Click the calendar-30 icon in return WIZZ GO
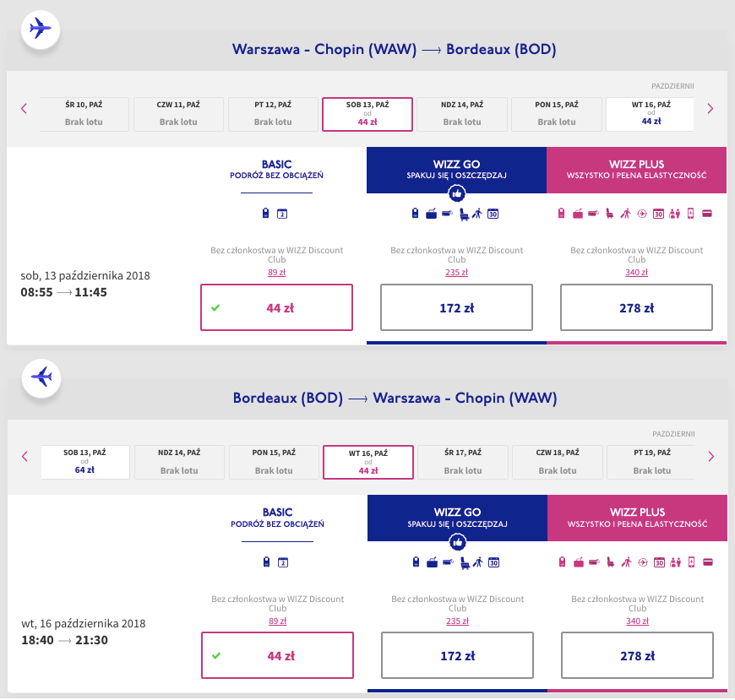 [493, 562]
